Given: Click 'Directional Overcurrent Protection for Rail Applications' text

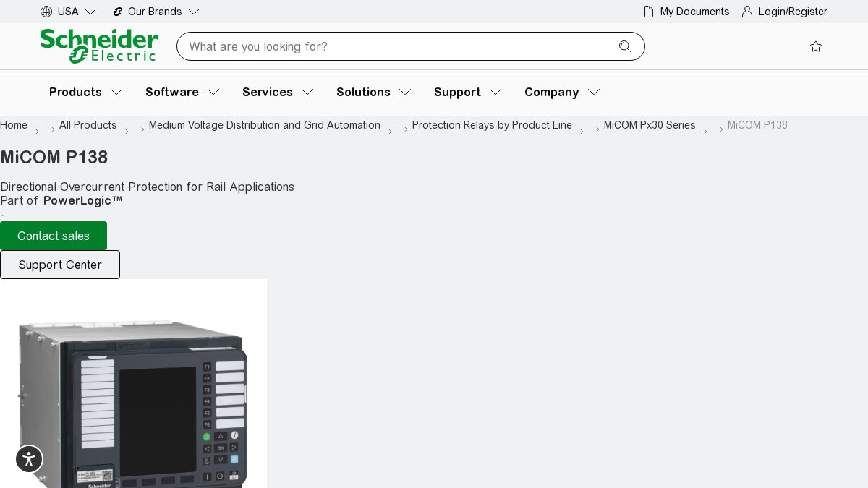Looking at the screenshot, I should click(x=148, y=187).
